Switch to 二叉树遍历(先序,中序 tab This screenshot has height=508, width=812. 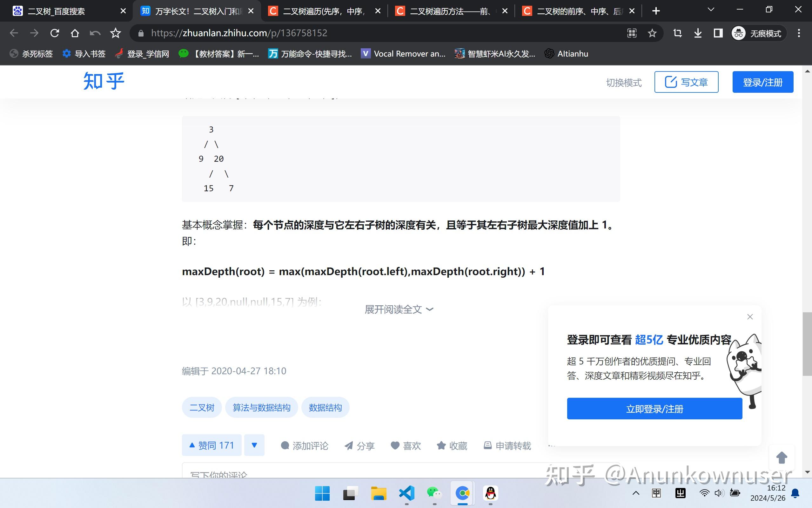[325, 11]
